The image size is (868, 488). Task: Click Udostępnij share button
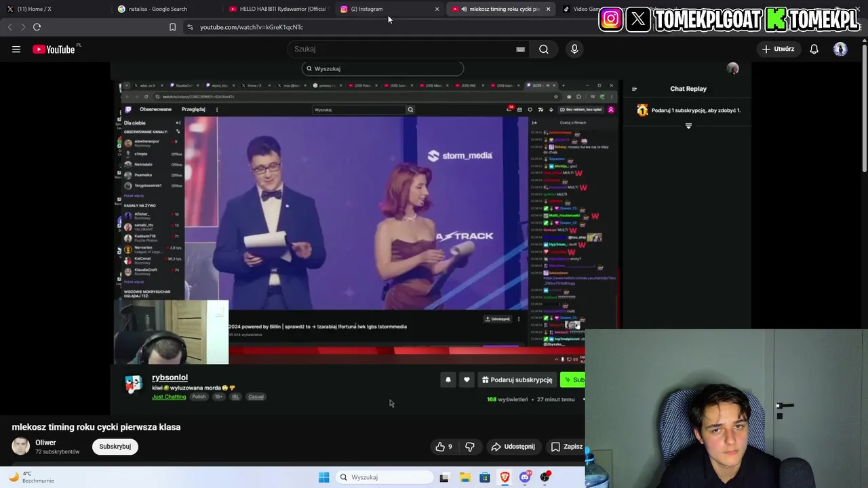(513, 447)
